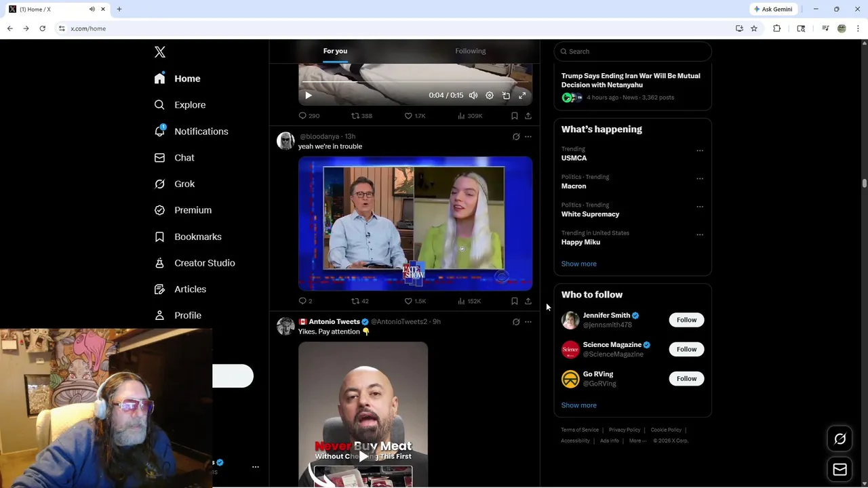Viewport: 868px width, 488px height.
Task: Open the floating Messages envelope button
Action: tap(840, 469)
